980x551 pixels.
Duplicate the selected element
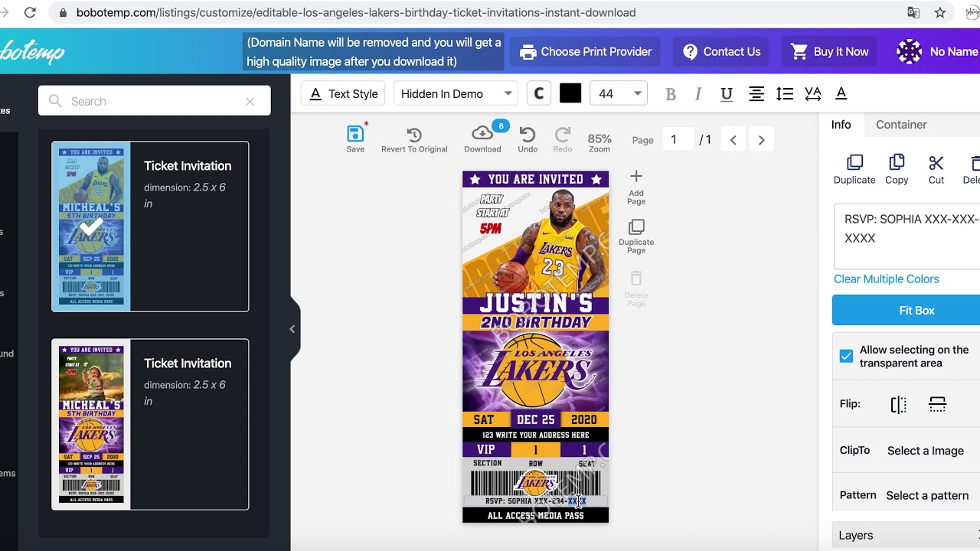[x=854, y=170]
